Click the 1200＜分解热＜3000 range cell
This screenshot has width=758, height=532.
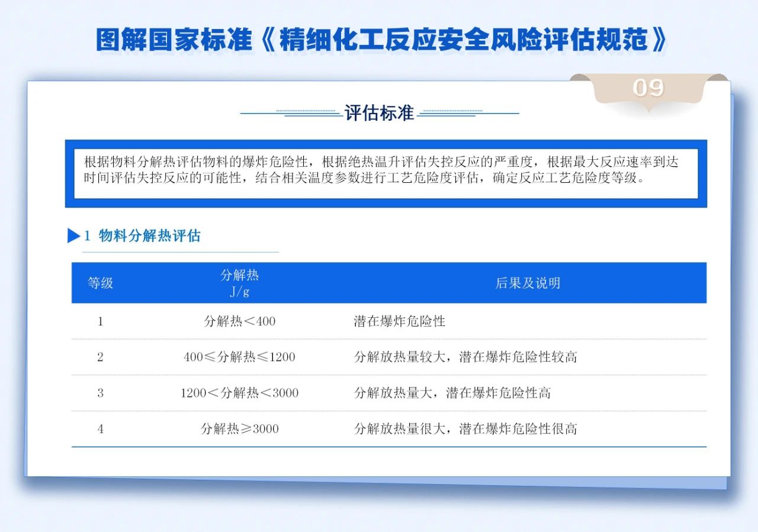(239, 393)
